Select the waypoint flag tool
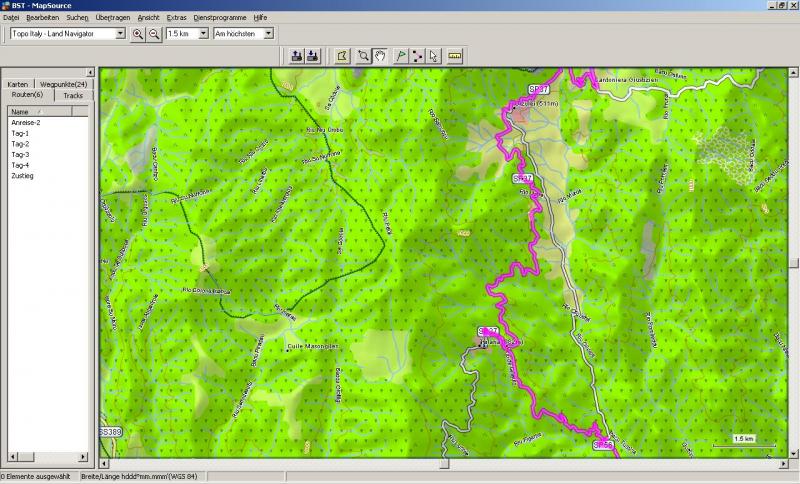The image size is (800, 484). coord(400,55)
